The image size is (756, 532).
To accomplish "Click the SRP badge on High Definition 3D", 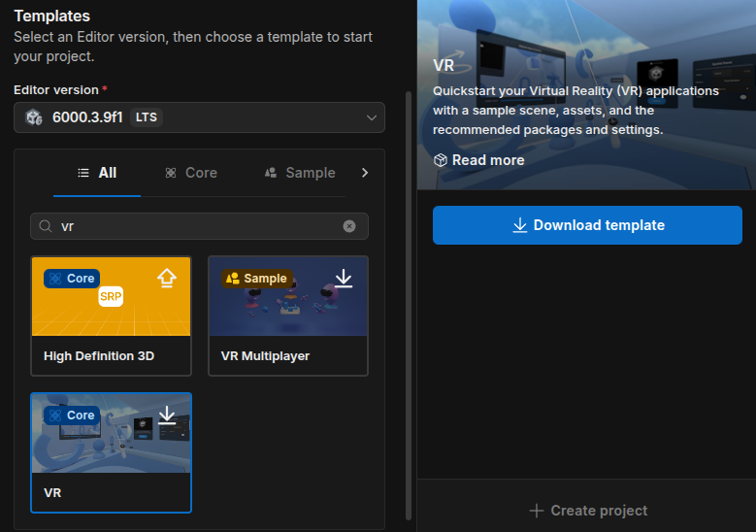I will (111, 297).
